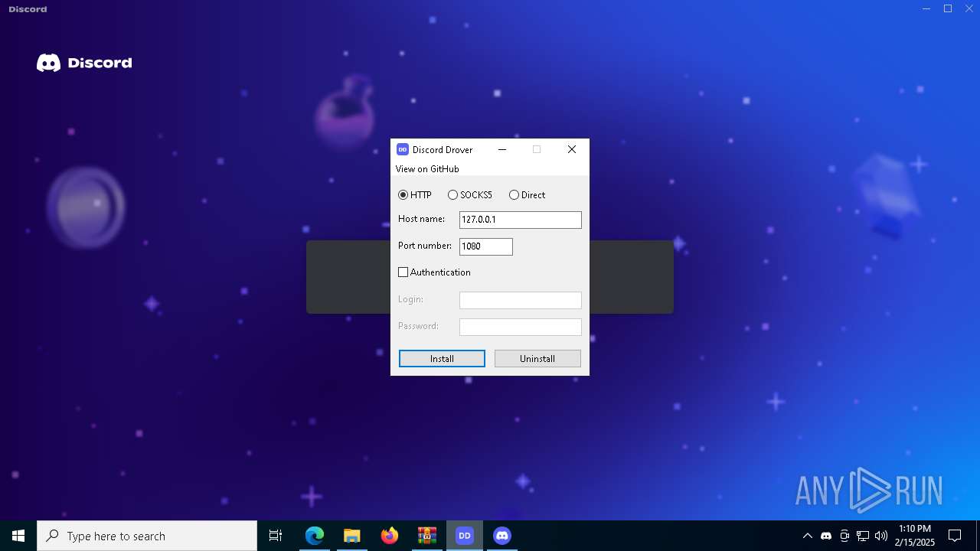
Task: Minimize the Discord Drover window
Action: point(502,149)
